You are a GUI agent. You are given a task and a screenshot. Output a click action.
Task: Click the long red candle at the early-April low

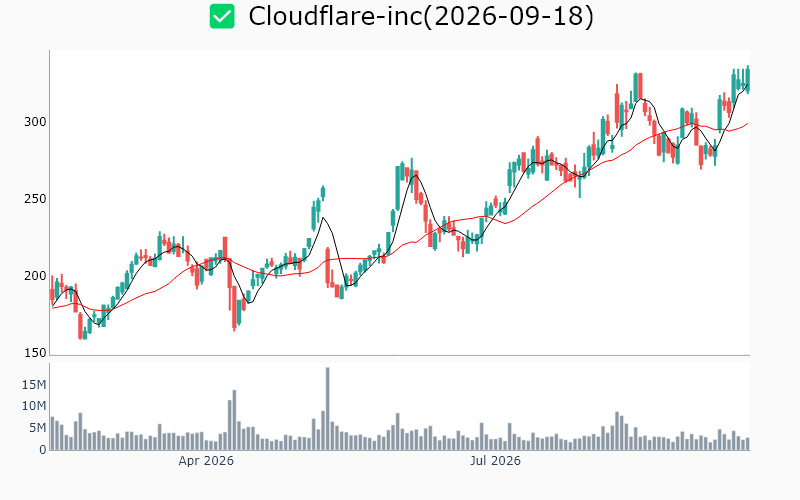[x=234, y=307]
